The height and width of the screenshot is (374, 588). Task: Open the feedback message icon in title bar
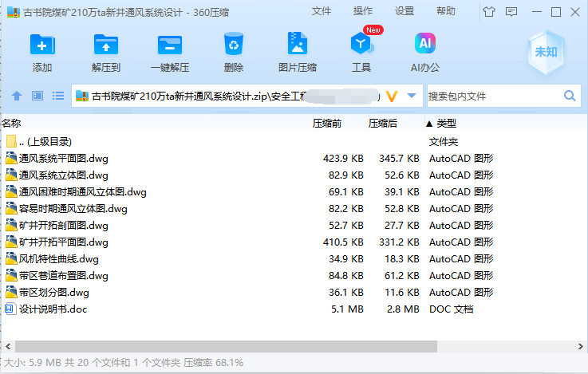[511, 12]
